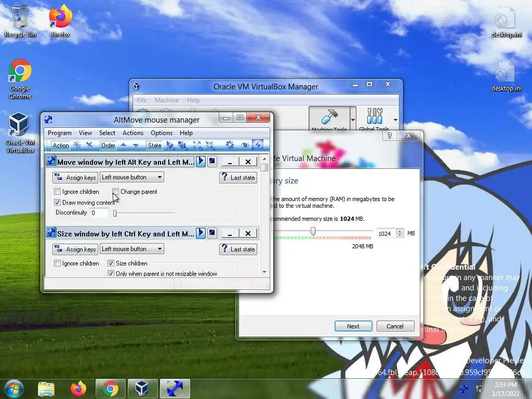532x399 pixels.
Task: Enable Ignore children under Size window action
Action: pyautogui.click(x=57, y=263)
